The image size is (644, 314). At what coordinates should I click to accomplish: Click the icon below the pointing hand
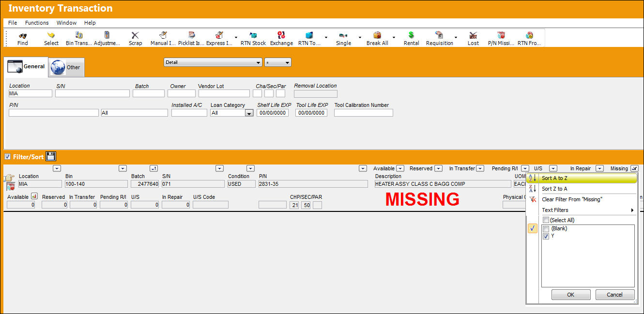(x=11, y=187)
